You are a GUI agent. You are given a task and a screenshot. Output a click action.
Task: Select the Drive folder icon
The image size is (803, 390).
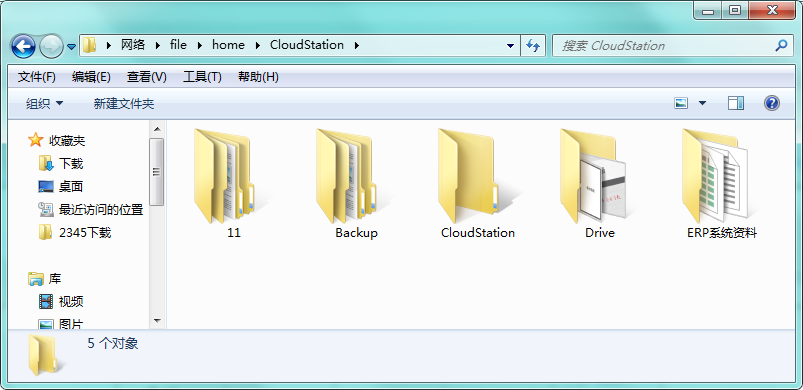click(x=597, y=176)
